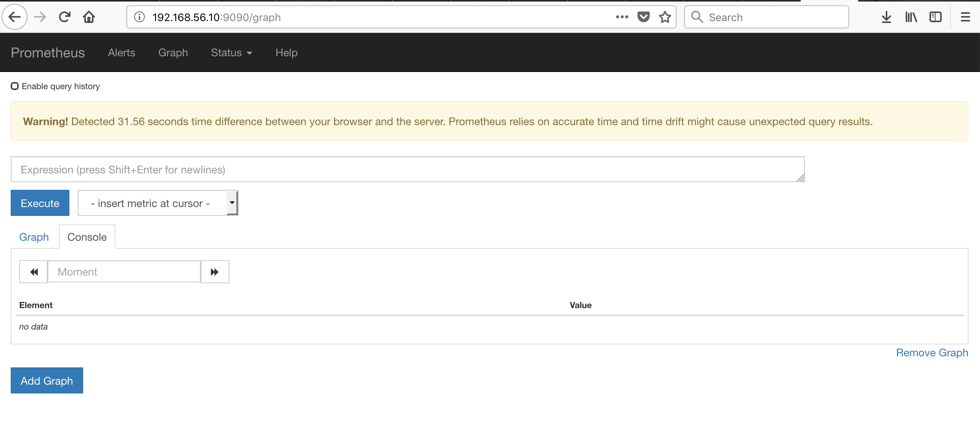Open the Firefox downloads icon
980x421 pixels.
coord(886,16)
